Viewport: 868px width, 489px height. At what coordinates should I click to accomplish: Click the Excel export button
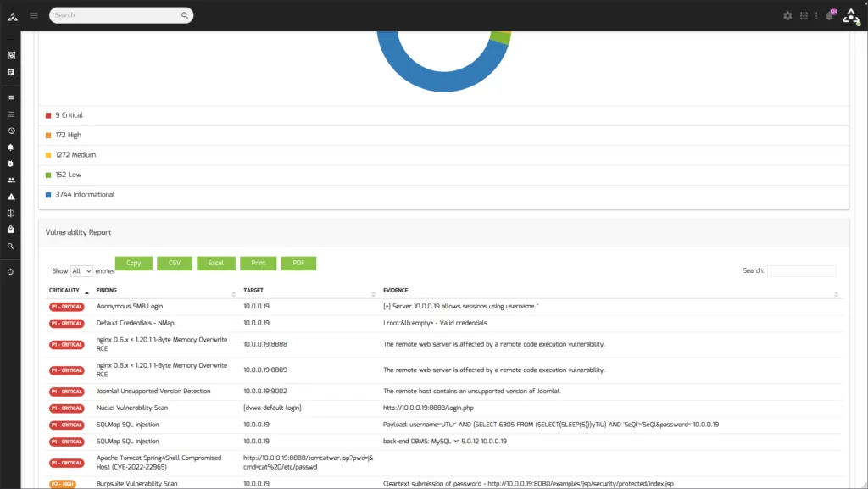pyautogui.click(x=216, y=264)
